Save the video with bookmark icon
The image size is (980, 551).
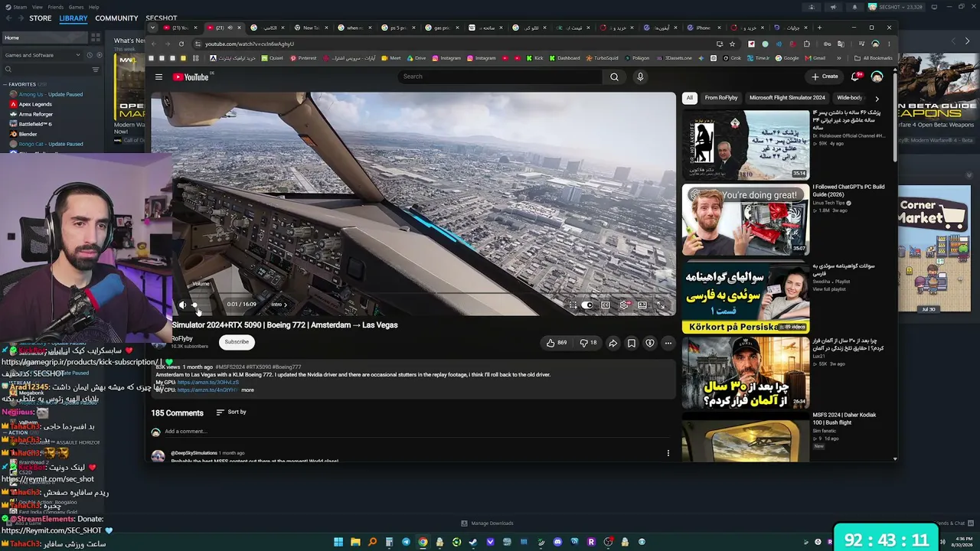[x=632, y=343]
